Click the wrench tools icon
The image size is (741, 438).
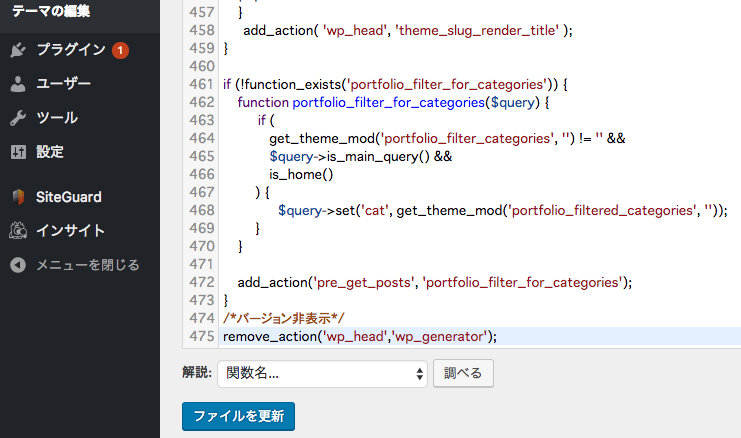(x=18, y=118)
